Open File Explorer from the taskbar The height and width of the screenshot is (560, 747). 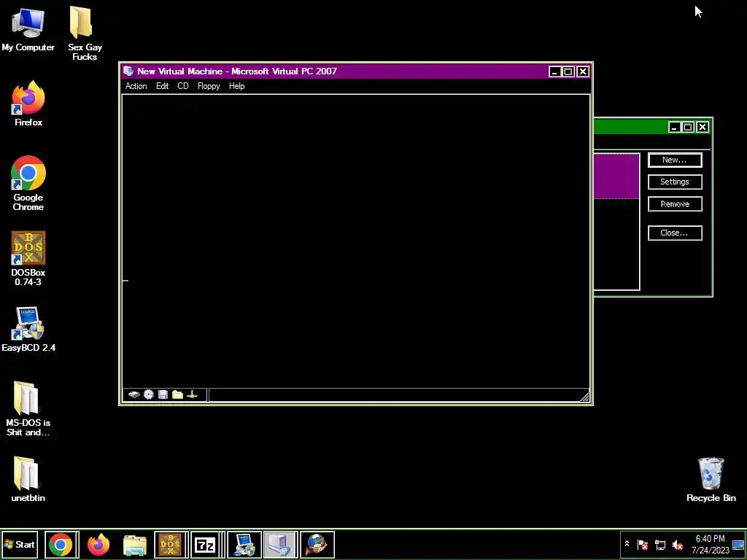(135, 544)
